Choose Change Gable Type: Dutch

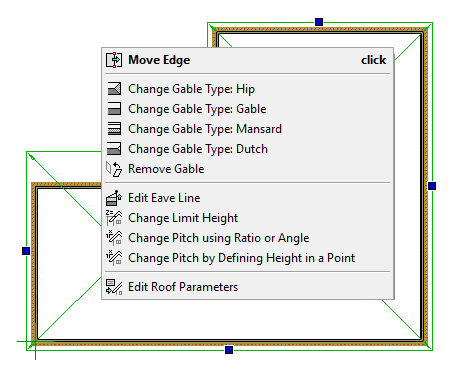(248, 149)
